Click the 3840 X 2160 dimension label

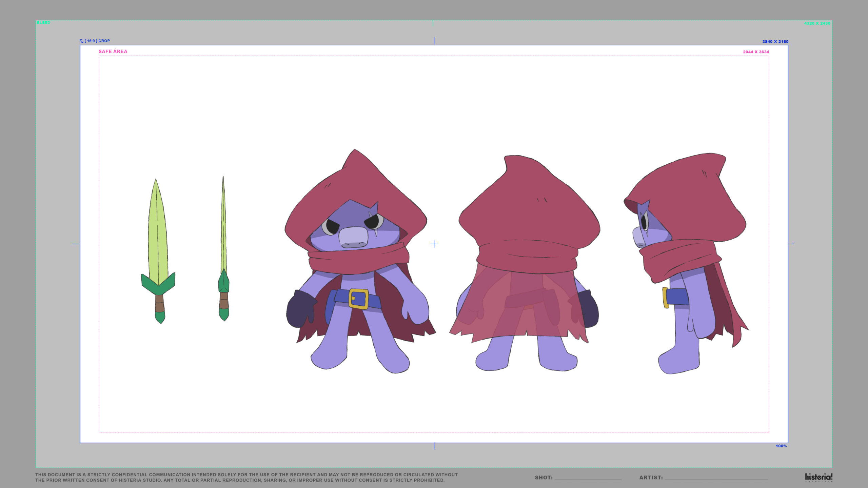pyautogui.click(x=775, y=42)
